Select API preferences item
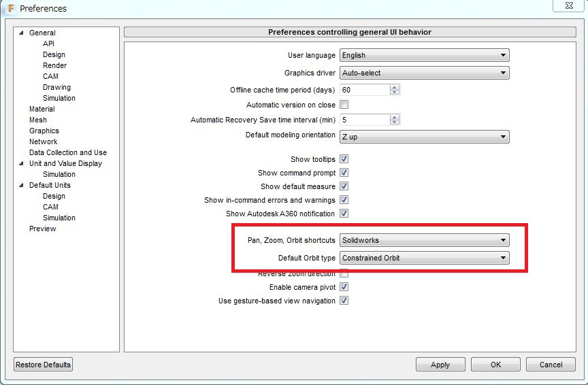This screenshot has width=588, height=385. [x=48, y=44]
